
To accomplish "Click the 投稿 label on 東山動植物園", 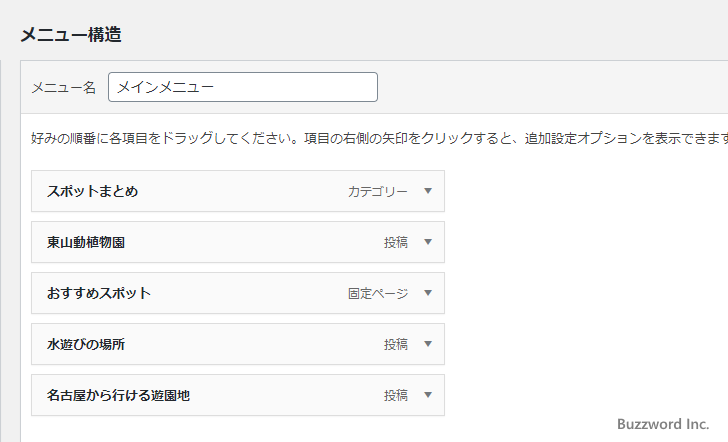I will point(396,242).
